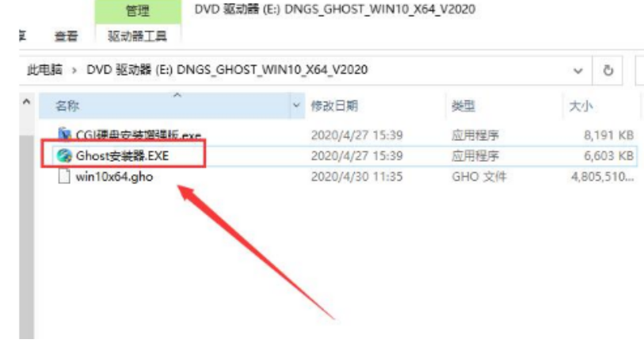Viewport: 644px width, 351px height.
Task: Click the CGI硬盘安装增强版.exe file icon
Action: click(64, 134)
